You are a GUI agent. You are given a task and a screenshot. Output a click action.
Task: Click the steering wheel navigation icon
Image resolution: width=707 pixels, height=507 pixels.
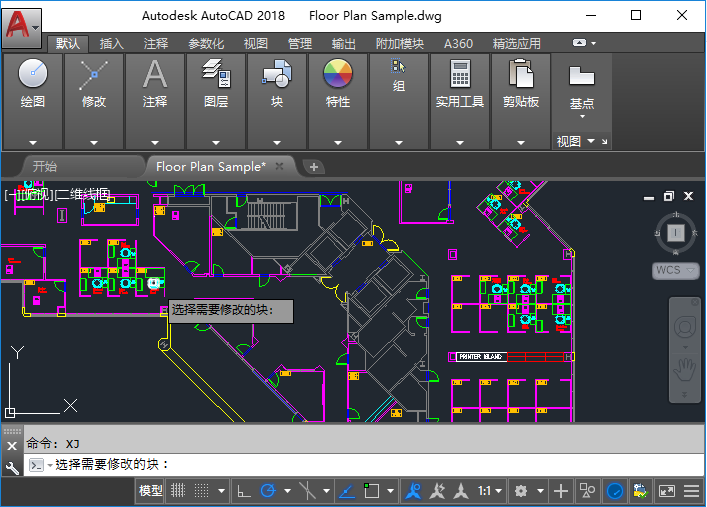(x=684, y=327)
